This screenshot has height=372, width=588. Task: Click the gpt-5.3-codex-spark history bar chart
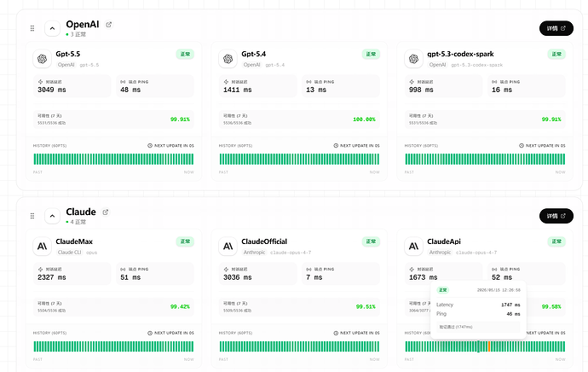pos(485,160)
